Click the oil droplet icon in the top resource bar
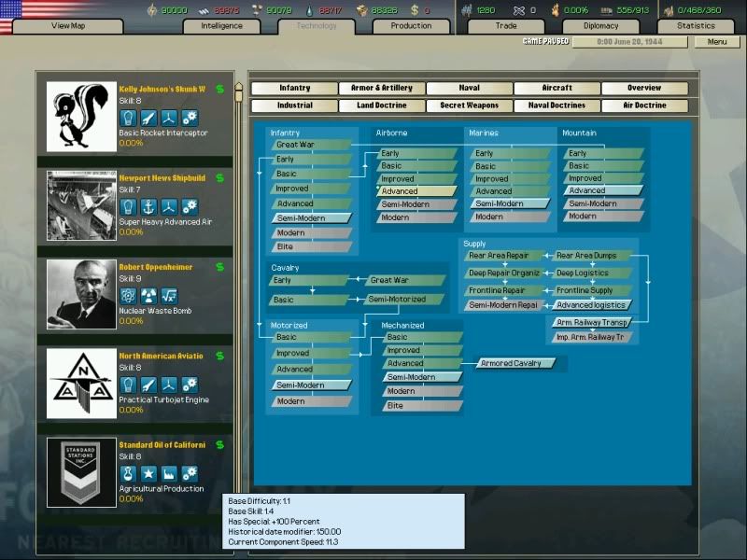 (x=309, y=10)
